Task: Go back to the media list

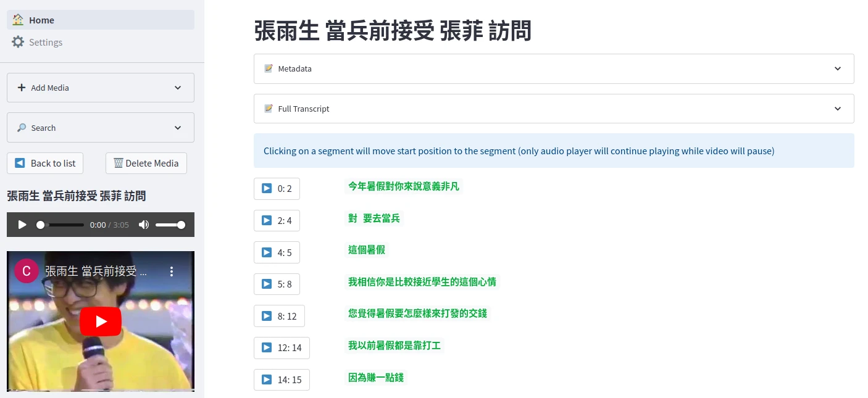Action: (x=45, y=164)
